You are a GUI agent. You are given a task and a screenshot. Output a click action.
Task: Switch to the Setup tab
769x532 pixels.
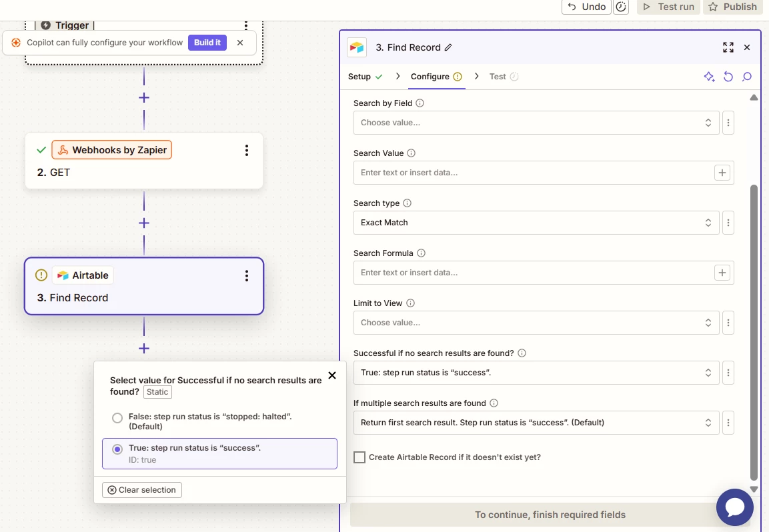click(365, 77)
